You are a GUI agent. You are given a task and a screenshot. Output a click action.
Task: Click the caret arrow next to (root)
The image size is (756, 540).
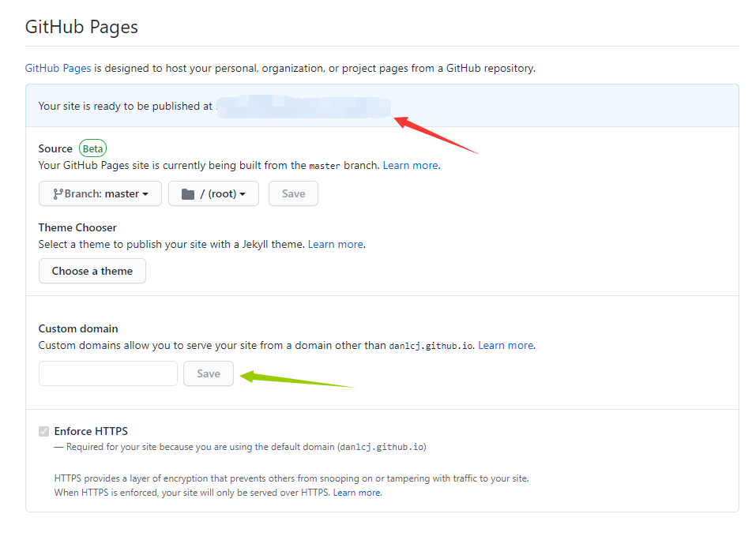pyautogui.click(x=243, y=195)
